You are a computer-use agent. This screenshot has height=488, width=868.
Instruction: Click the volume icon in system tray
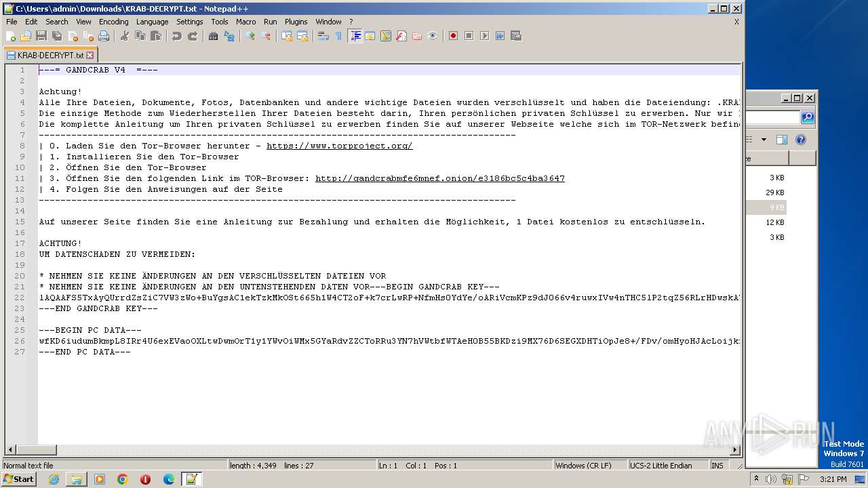(771, 479)
